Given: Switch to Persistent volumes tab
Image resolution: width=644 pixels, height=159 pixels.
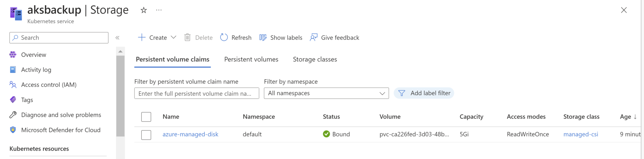Looking at the screenshot, I should (251, 59).
